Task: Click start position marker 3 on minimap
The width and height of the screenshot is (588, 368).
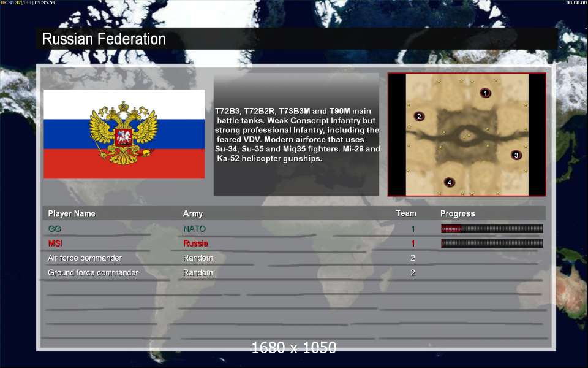Action: [516, 155]
